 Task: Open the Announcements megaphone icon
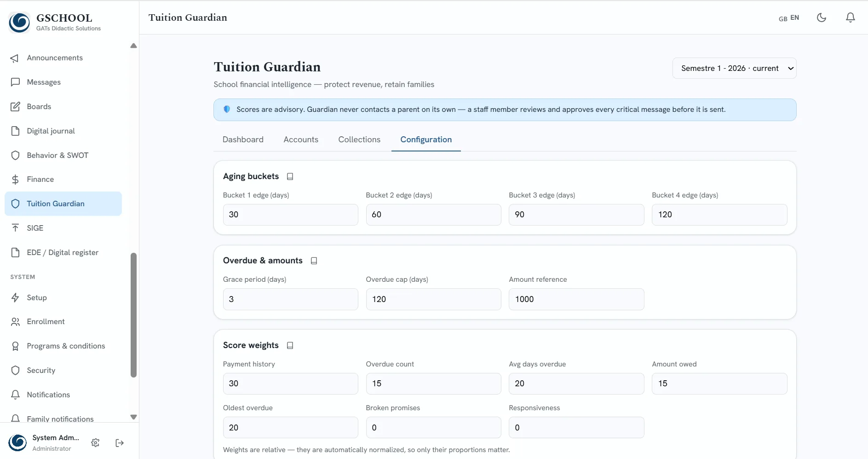pyautogui.click(x=15, y=58)
